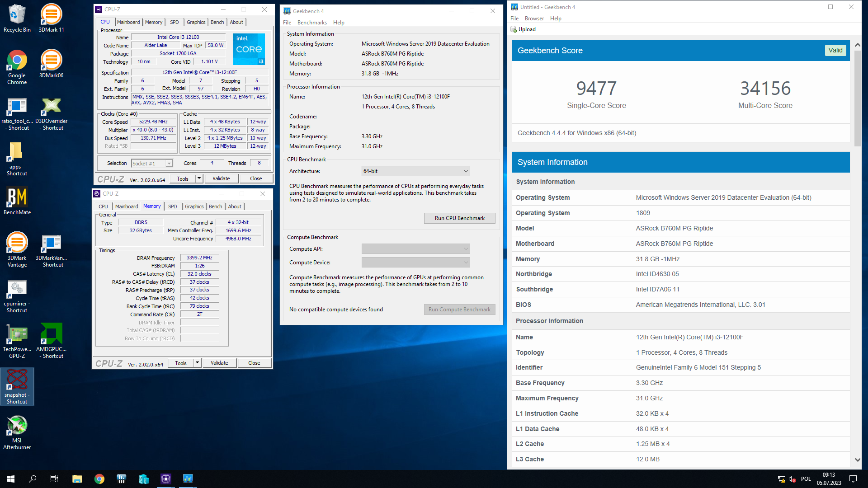Open File Explorer from taskbar
This screenshot has width=868, height=488.
77,479
